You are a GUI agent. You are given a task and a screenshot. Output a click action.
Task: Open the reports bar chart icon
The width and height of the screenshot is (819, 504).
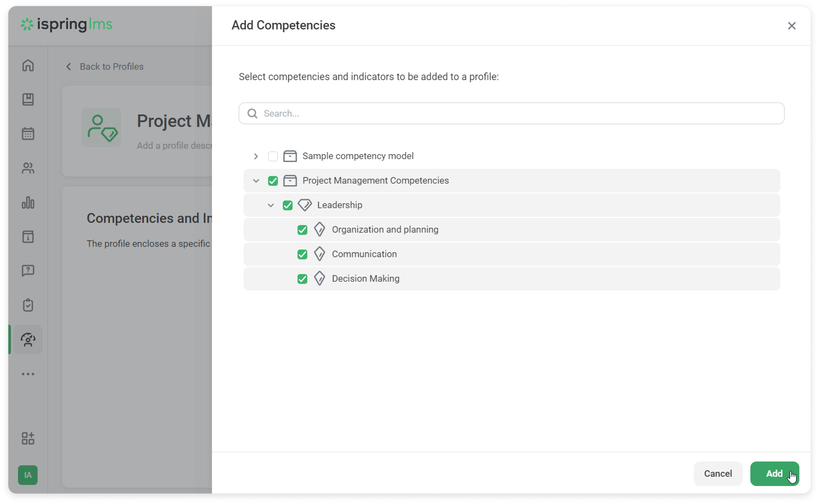click(x=28, y=202)
